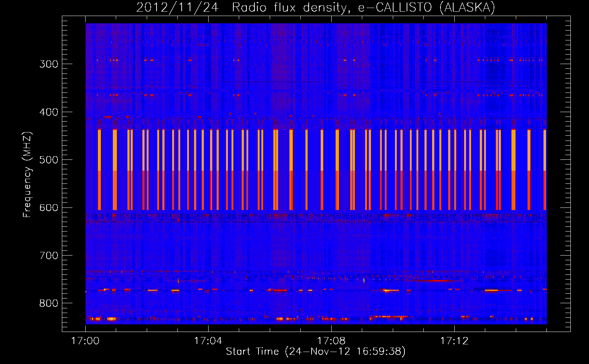The width and height of the screenshot is (589, 364).
Task: Click the 700 frequency tick label
Action: [x=49, y=256]
